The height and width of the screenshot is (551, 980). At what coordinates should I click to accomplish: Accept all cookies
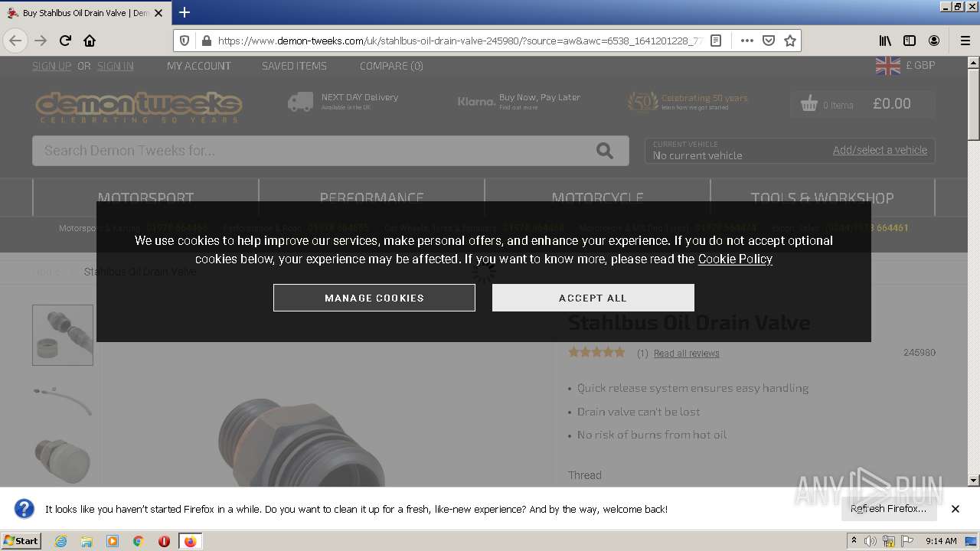[593, 298]
